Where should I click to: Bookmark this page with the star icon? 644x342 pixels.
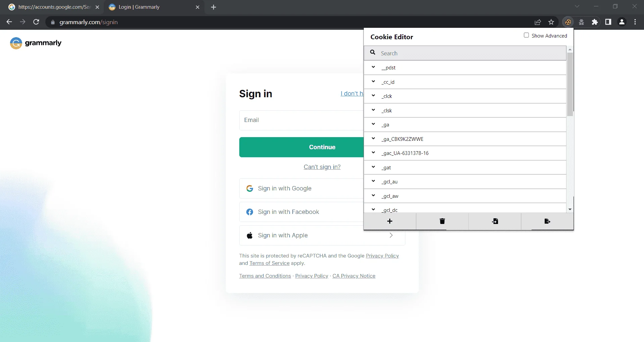coord(551,22)
